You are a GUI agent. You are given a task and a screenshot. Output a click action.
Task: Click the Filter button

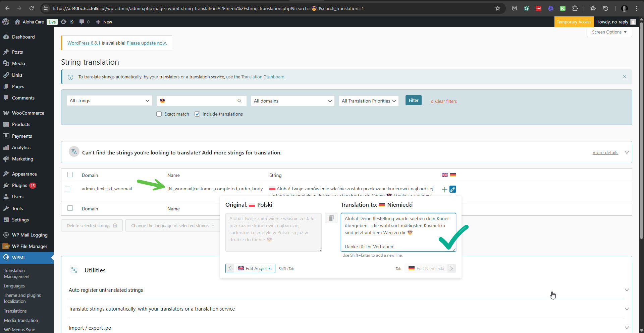413,100
